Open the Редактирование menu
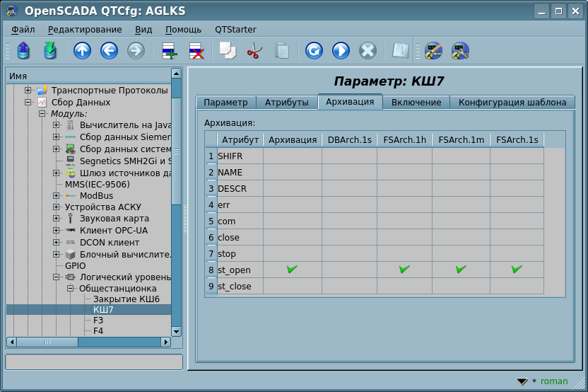The image size is (588, 392). tap(85, 30)
